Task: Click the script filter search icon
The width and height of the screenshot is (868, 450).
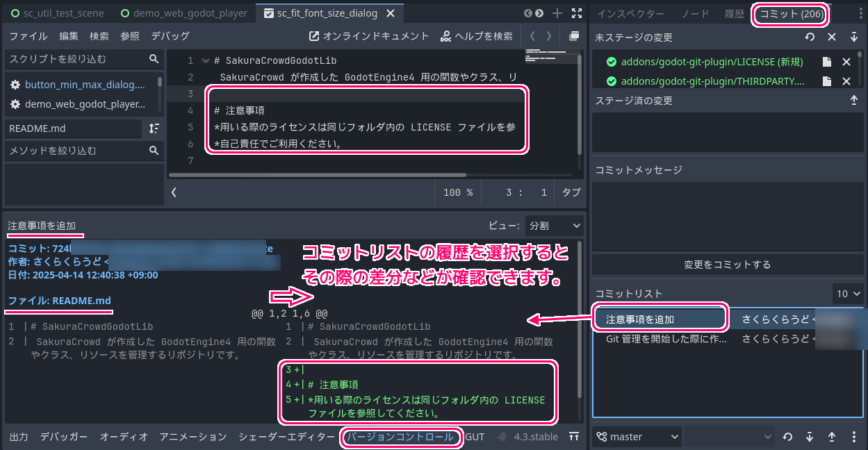Action: coord(154,59)
